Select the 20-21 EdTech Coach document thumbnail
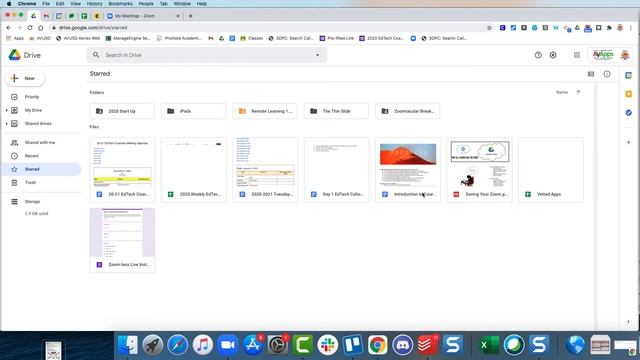Screen dimensions: 640x360 pos(122,162)
